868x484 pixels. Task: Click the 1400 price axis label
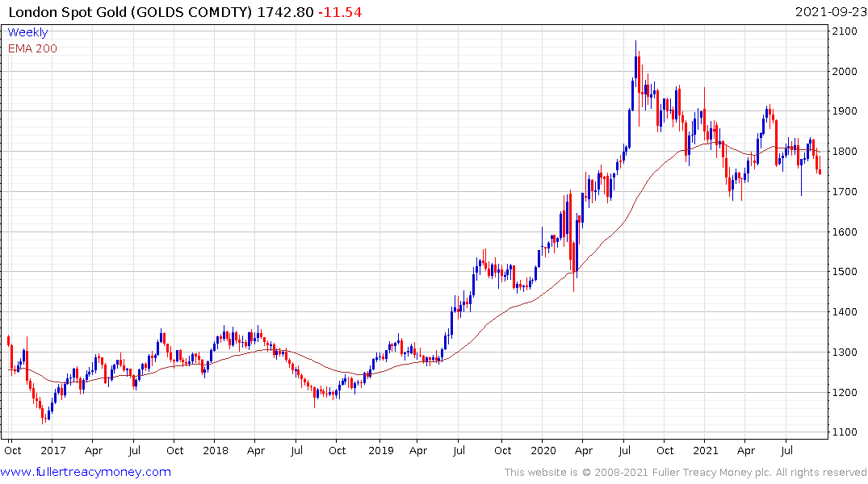[x=845, y=312]
